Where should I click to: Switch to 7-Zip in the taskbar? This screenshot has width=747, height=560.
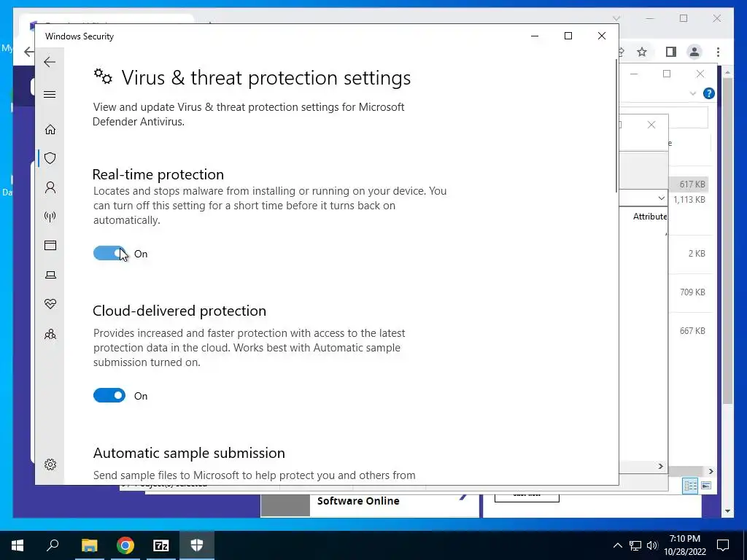coord(161,545)
